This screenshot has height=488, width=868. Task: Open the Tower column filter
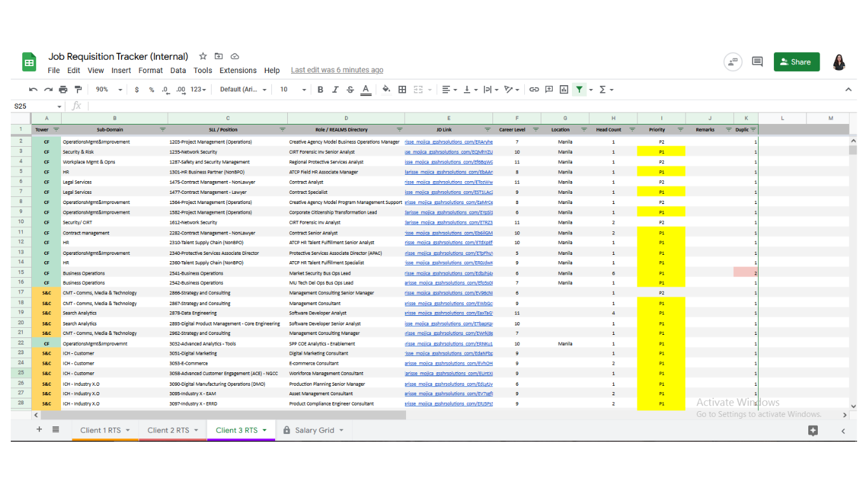(56, 130)
